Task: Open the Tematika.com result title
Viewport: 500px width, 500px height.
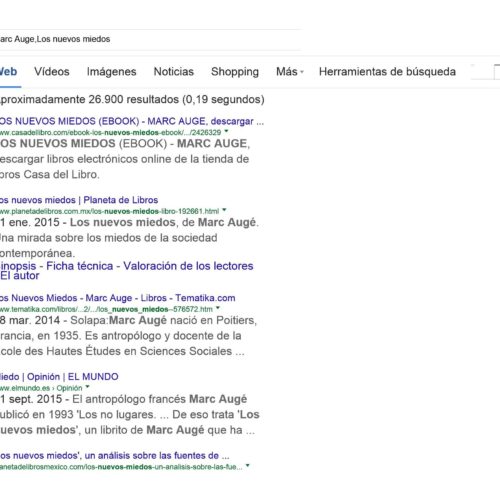Action: (x=118, y=298)
